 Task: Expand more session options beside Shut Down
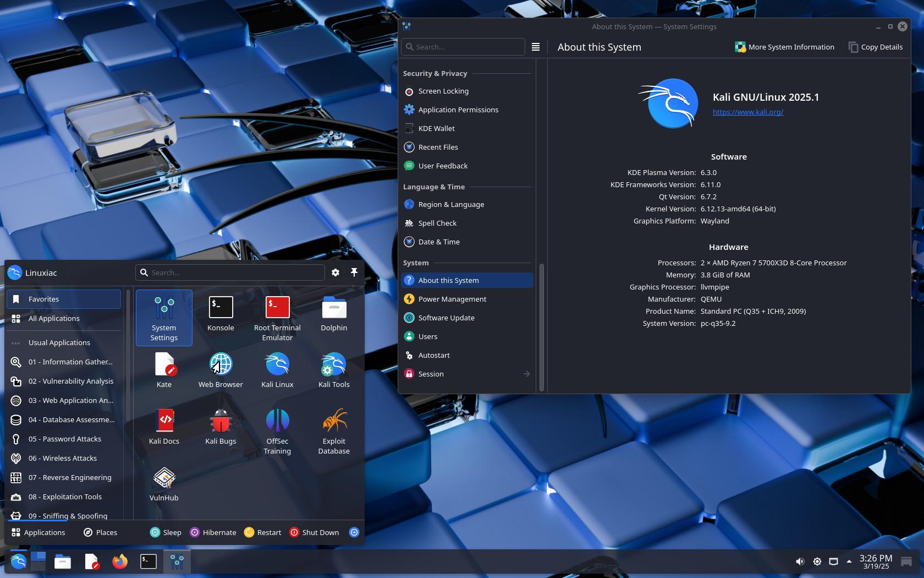pyautogui.click(x=354, y=532)
